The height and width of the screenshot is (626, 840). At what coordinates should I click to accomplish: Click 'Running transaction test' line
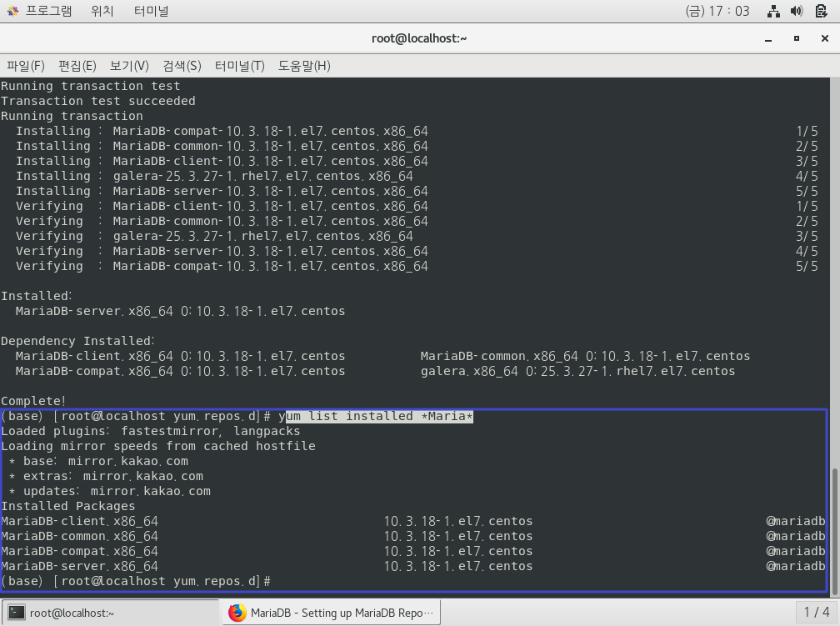point(91,86)
